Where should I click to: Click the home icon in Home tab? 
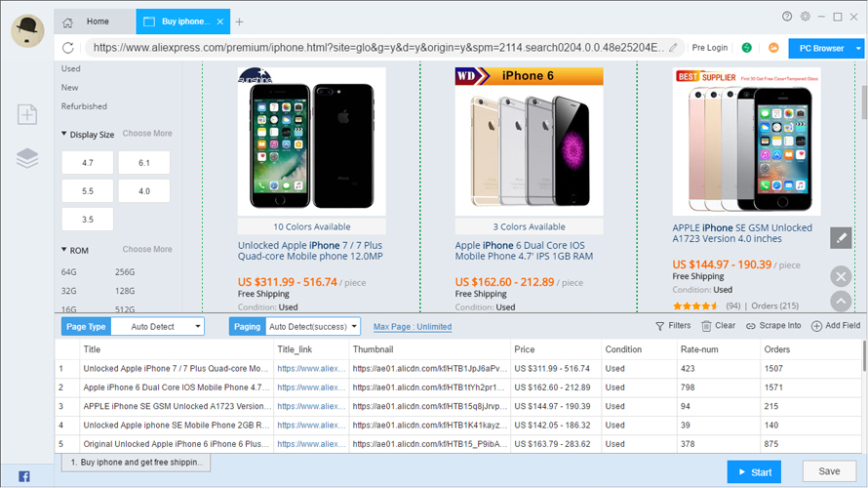point(67,22)
